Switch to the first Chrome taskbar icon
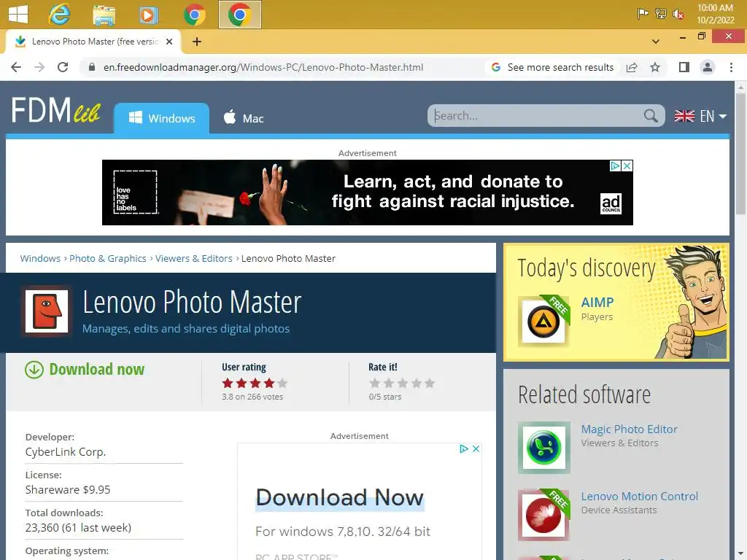This screenshot has width=747, height=560. tap(194, 15)
